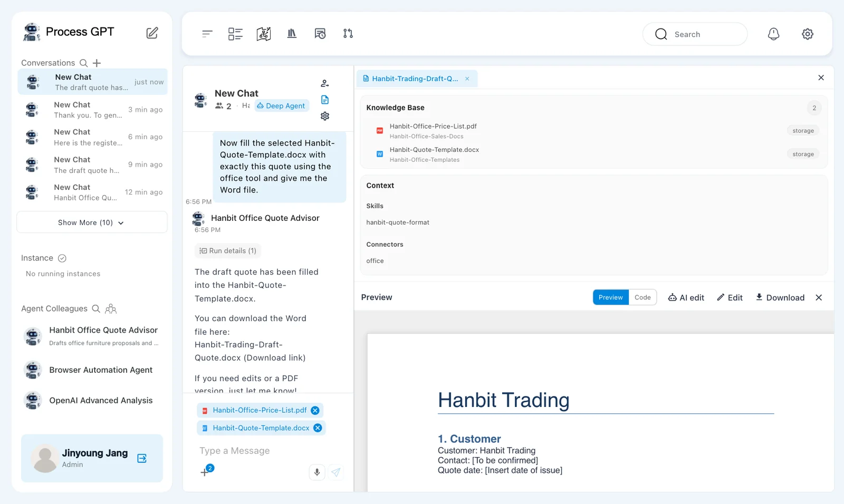The width and height of the screenshot is (844, 504).
Task: Open the library books icon
Action: (x=292, y=34)
